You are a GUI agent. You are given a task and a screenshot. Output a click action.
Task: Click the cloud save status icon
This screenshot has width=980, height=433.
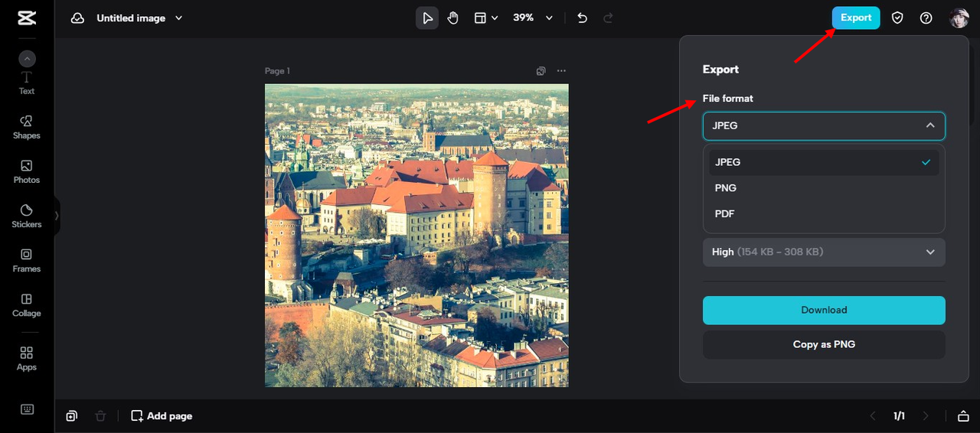pos(77,18)
